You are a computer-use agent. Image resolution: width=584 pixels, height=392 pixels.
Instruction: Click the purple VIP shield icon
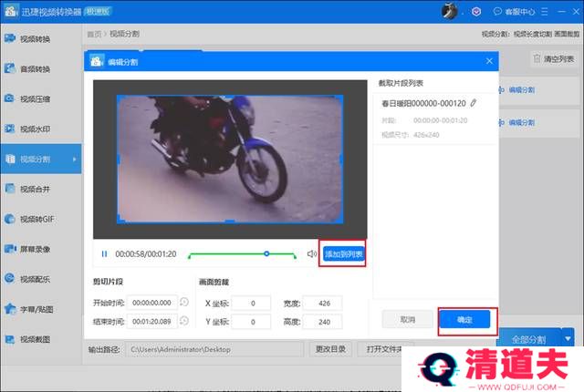[x=476, y=12]
